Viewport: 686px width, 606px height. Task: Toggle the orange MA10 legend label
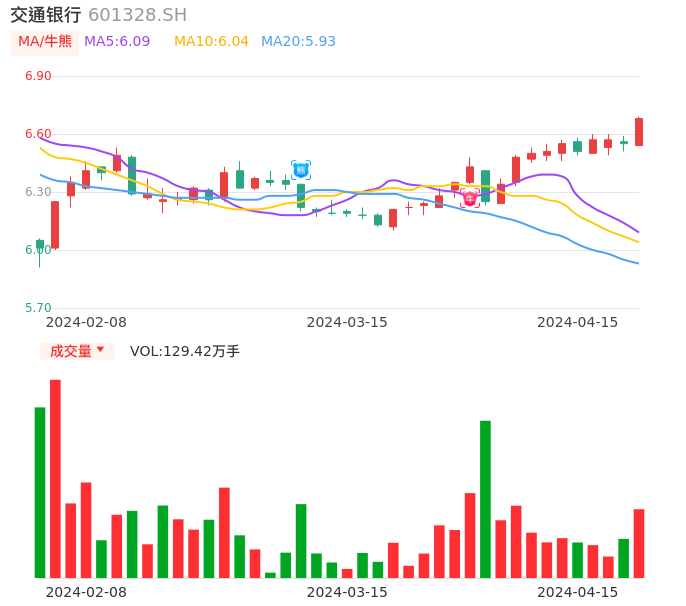point(211,42)
